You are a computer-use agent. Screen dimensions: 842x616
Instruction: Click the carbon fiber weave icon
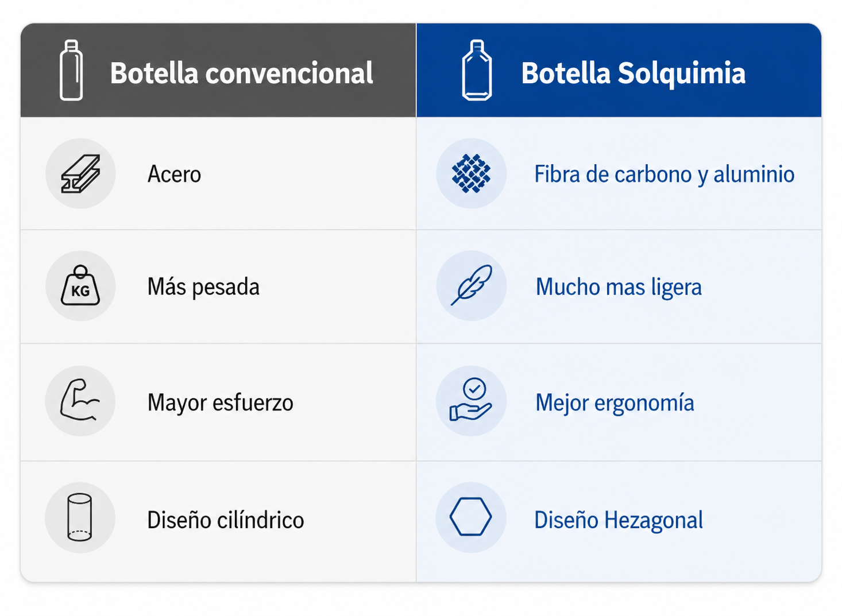pyautogui.click(x=471, y=173)
